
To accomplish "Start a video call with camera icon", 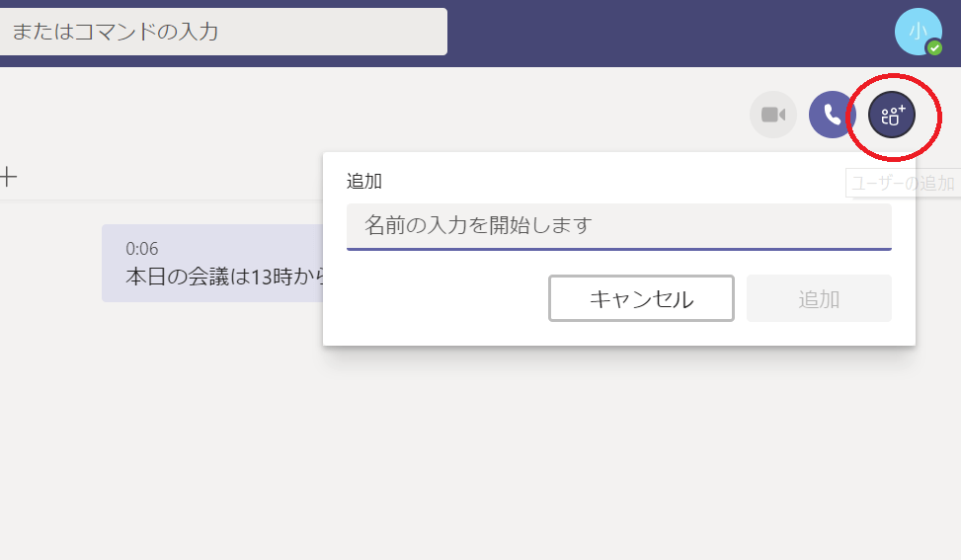I will (772, 116).
